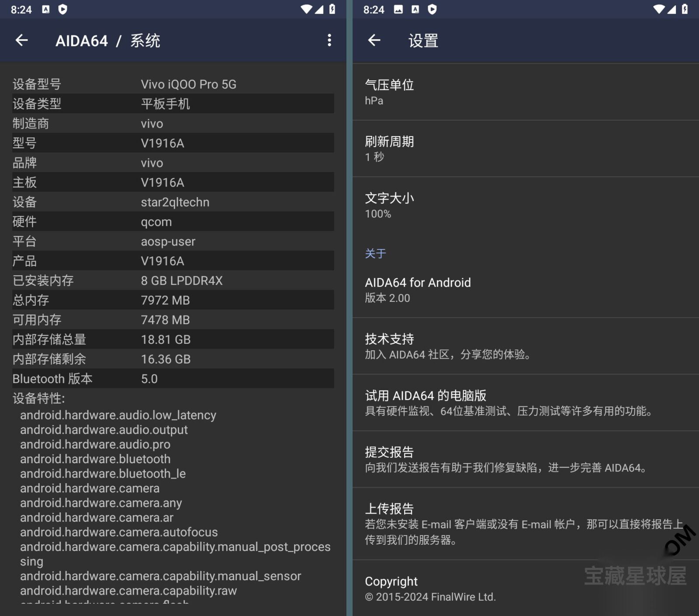The image size is (699, 616).
Task: Tap 设置 screen title
Action: (x=423, y=41)
